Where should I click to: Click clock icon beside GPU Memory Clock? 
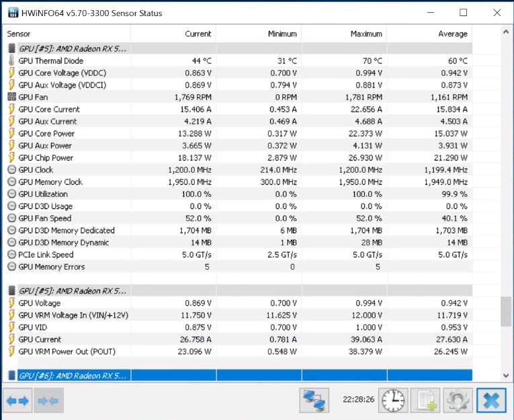(11, 182)
